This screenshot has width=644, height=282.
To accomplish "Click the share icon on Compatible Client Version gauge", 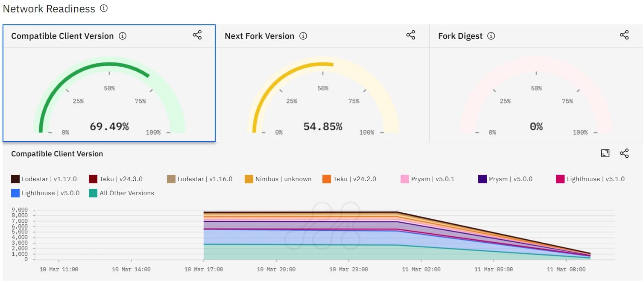I will tap(197, 35).
